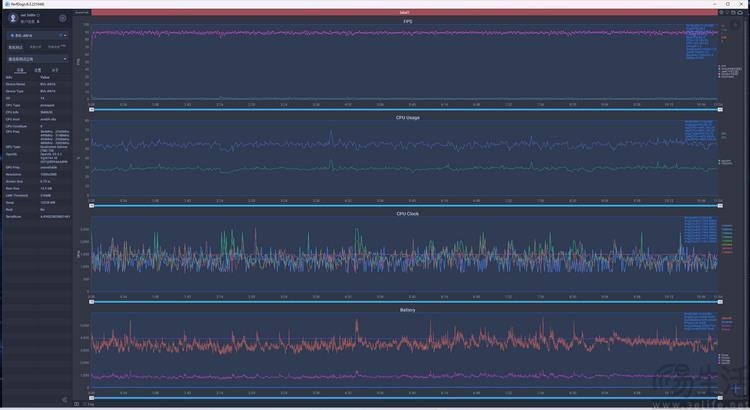Click the user profile avatar icon
Screen dimensions: 750x410
tap(13, 18)
